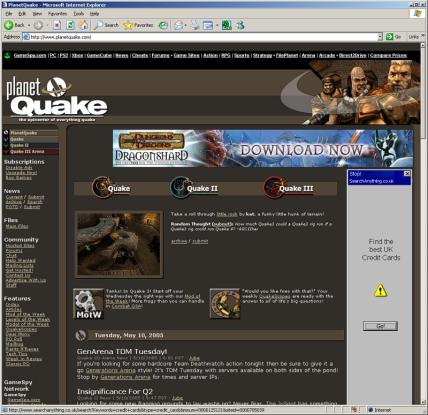Screen dimensions: 428x415
Task: Click the Windows flag logo in menu bar
Action: point(417,13)
